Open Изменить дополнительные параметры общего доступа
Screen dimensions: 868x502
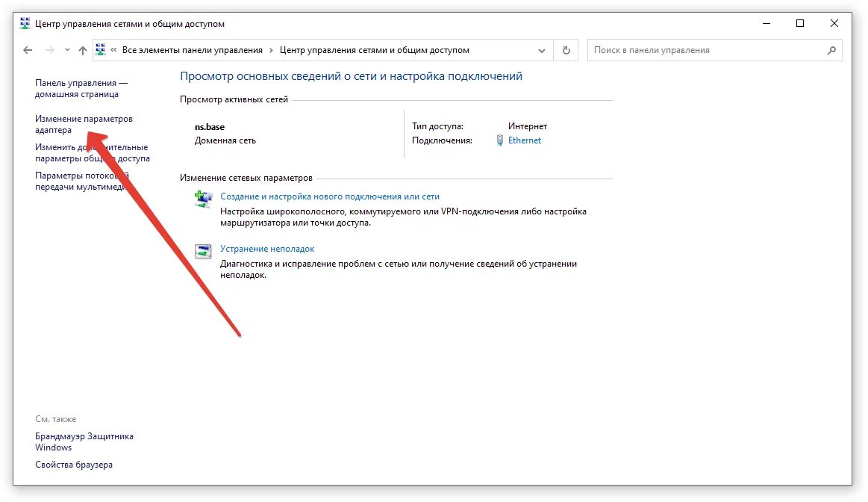pos(91,153)
